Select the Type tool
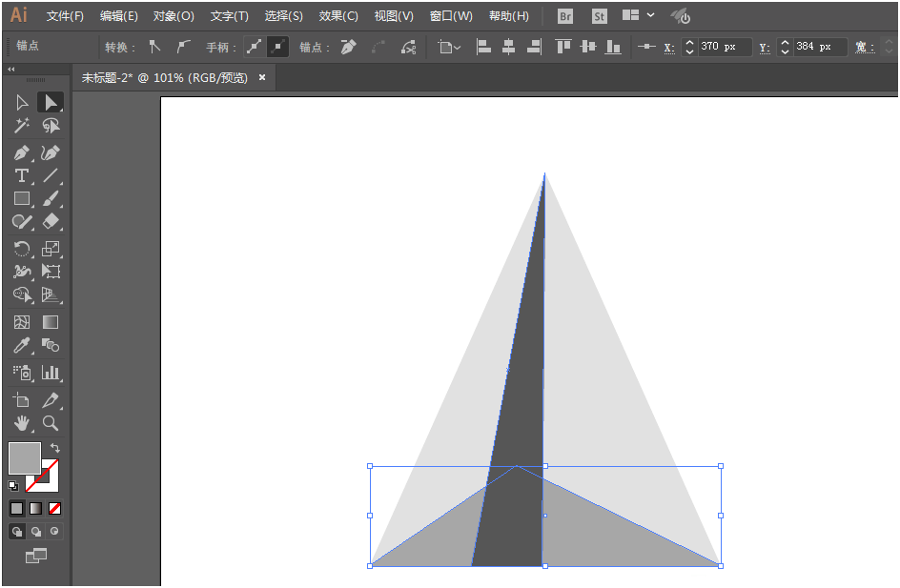Viewport: 900px width, 588px height. [x=21, y=175]
